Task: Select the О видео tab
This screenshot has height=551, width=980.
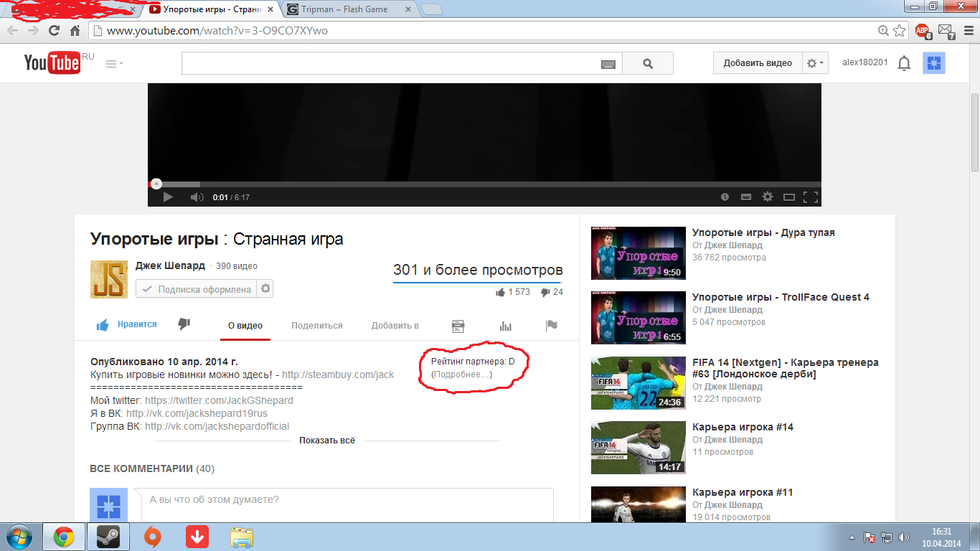Action: click(x=245, y=326)
